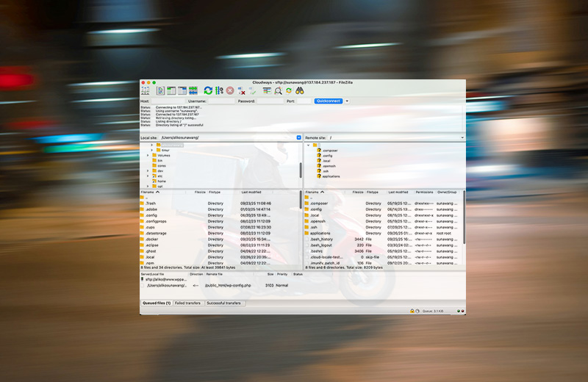588x382 pixels.
Task: Toggle synchronized browsing icon
Action: pyautogui.click(x=289, y=90)
